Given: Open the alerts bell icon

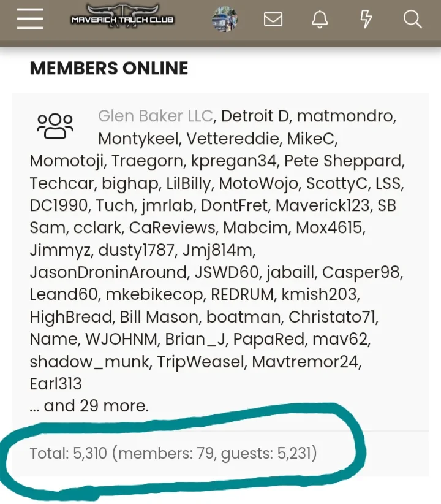Looking at the screenshot, I should 320,20.
